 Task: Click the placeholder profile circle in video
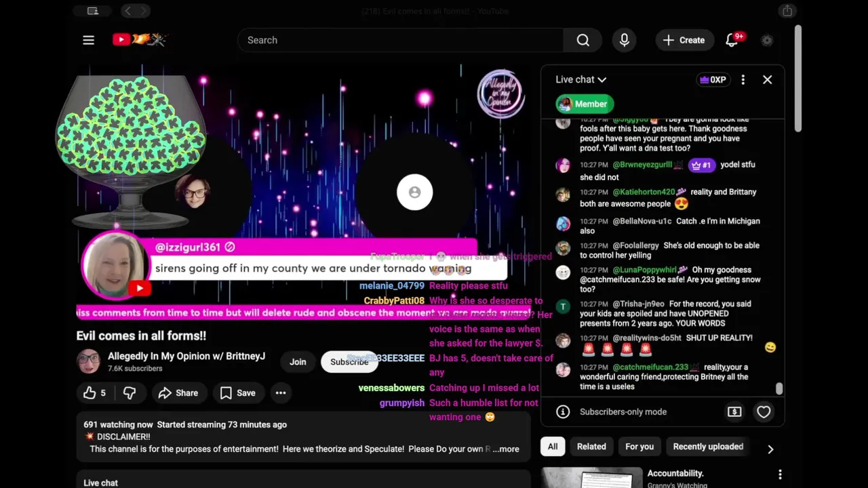point(414,192)
